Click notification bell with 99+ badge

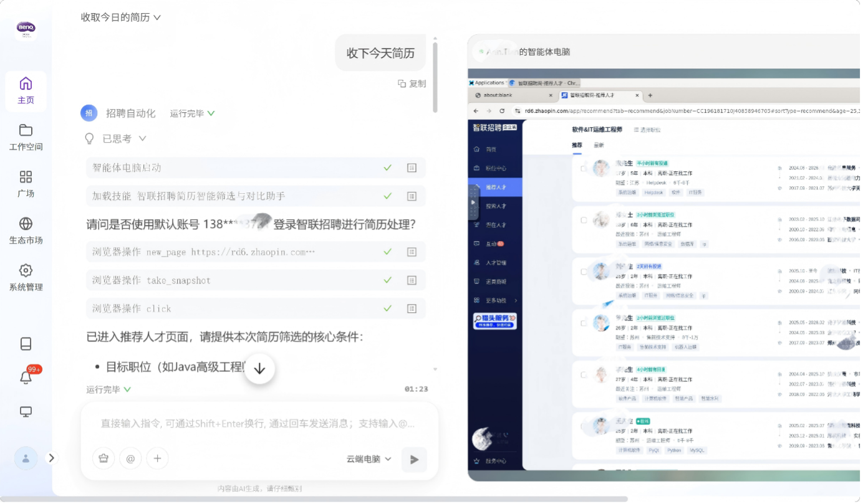pos(26,377)
